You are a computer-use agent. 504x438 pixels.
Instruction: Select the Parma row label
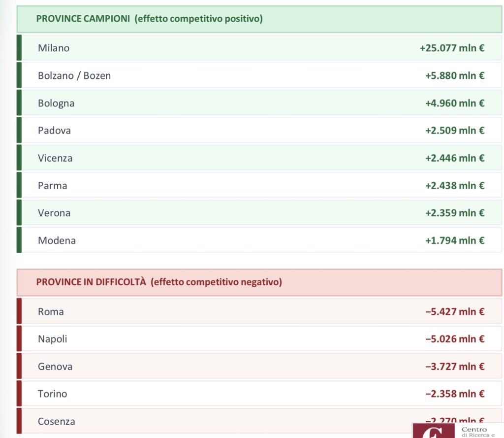click(x=52, y=186)
